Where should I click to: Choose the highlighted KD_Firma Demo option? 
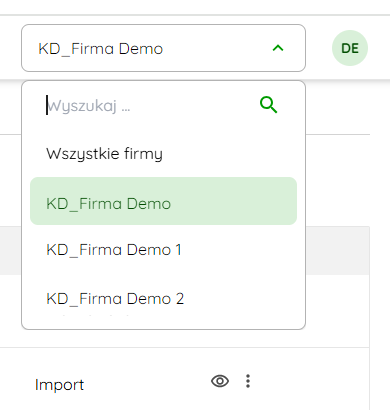[x=163, y=201]
